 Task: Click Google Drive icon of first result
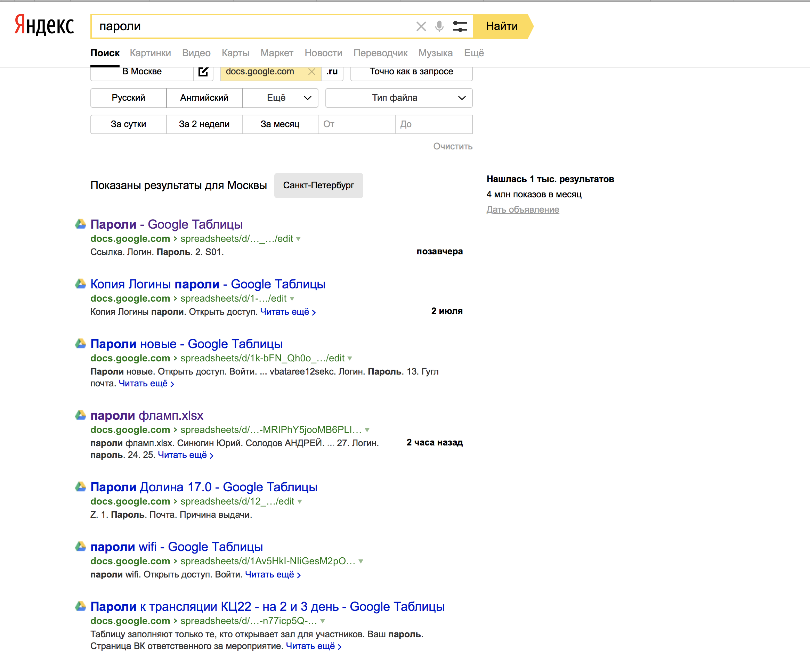(x=80, y=224)
